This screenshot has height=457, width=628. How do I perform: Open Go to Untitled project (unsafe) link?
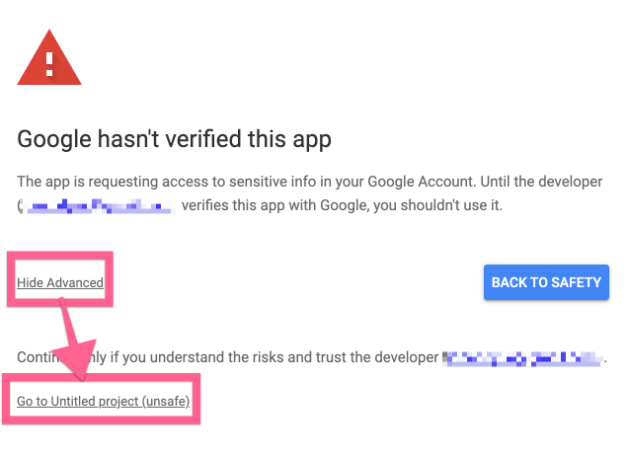[103, 401]
